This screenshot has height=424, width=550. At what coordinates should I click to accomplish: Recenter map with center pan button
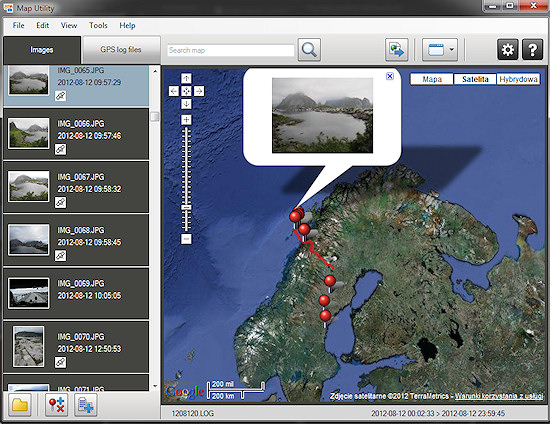186,91
